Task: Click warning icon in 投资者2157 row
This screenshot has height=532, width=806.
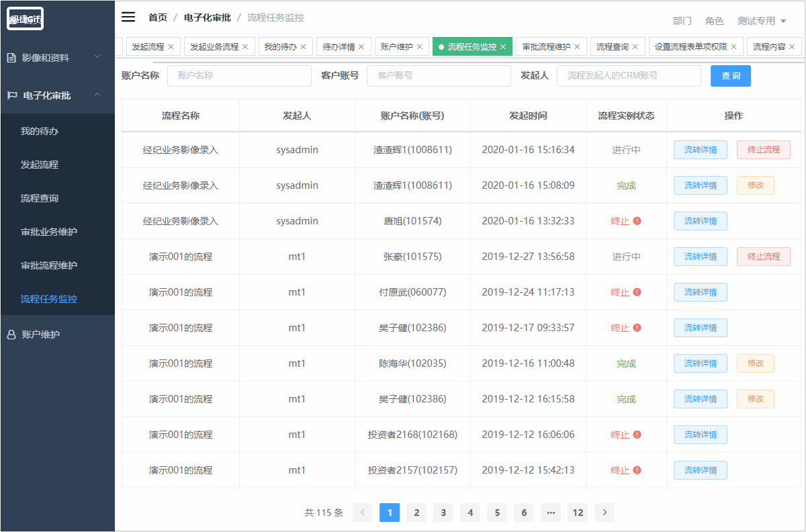Action: [637, 470]
